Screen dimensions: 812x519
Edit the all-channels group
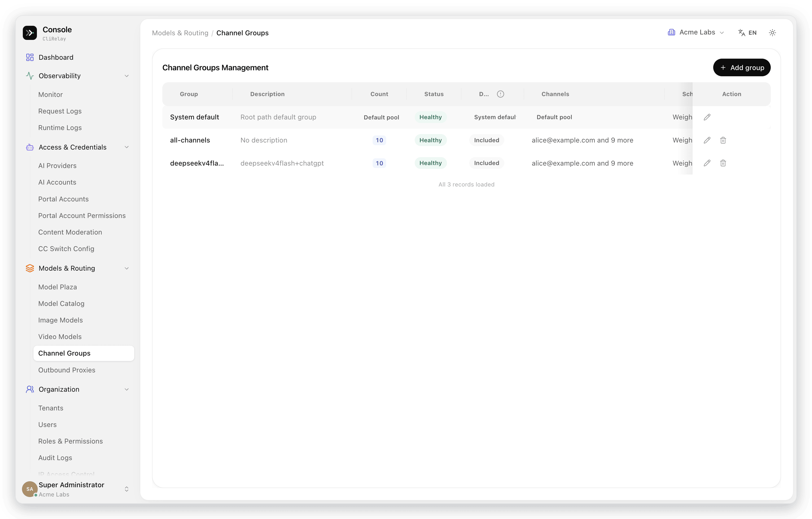click(707, 140)
